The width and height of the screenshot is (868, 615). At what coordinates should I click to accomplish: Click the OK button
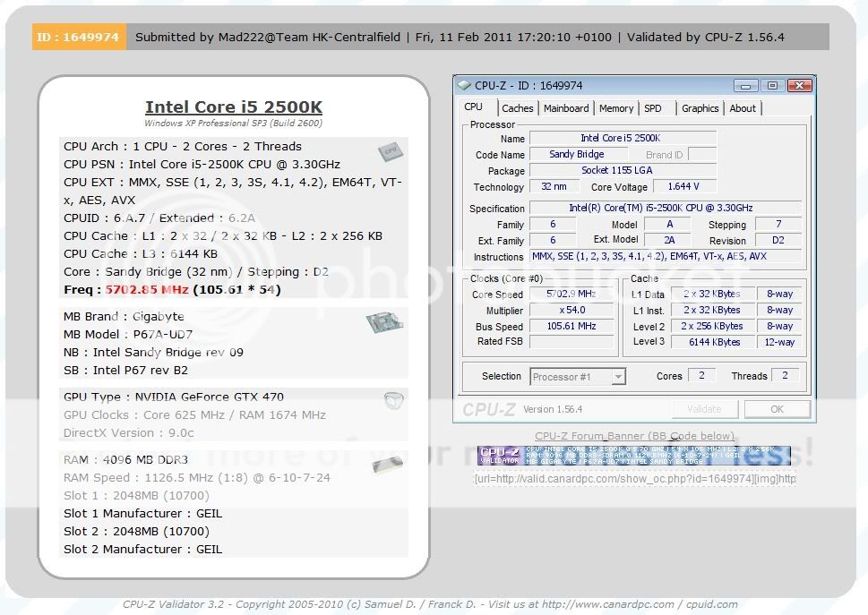pyautogui.click(x=777, y=409)
